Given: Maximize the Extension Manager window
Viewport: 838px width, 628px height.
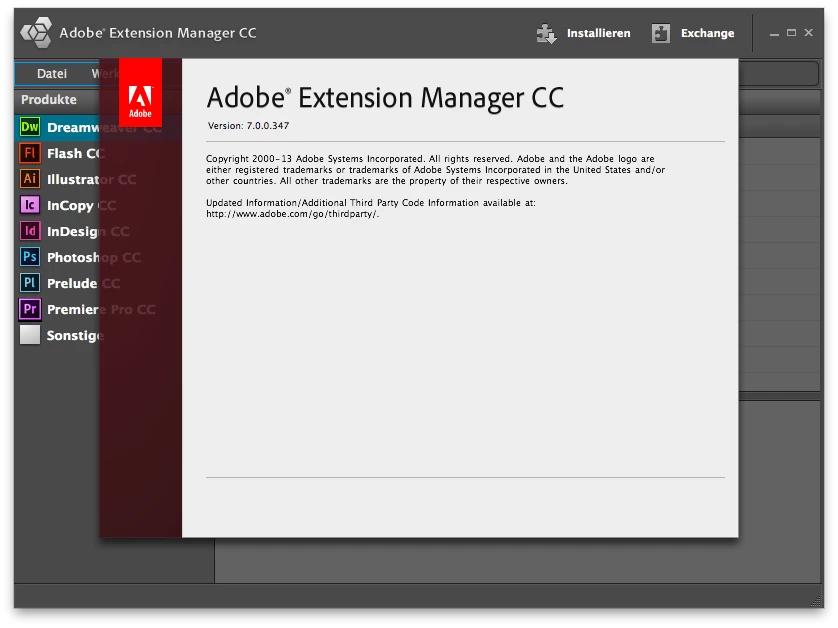Looking at the screenshot, I should [x=792, y=33].
